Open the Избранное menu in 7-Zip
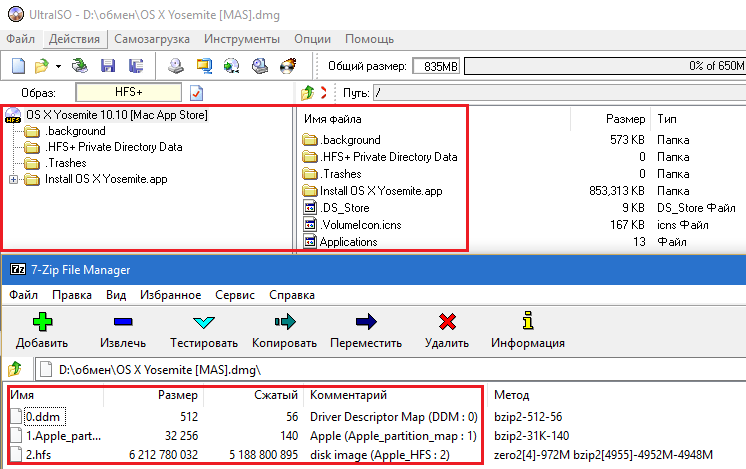This screenshot has width=746, height=469. coord(170,295)
